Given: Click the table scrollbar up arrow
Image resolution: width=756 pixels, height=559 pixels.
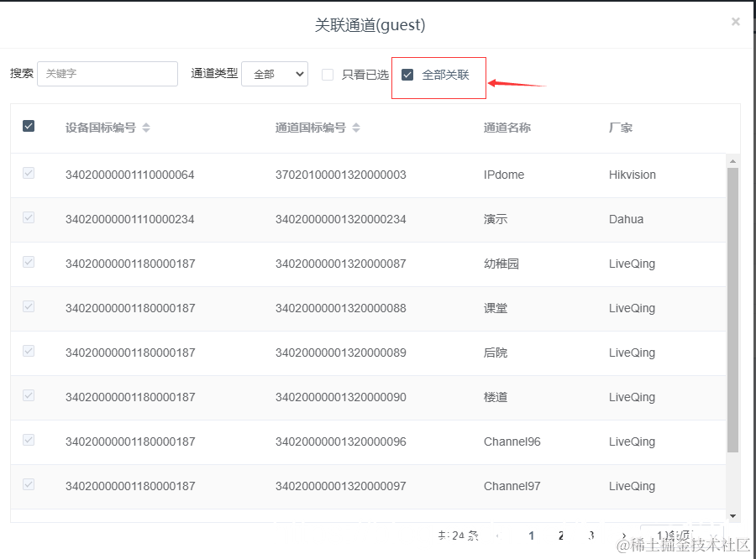Looking at the screenshot, I should [x=732, y=161].
